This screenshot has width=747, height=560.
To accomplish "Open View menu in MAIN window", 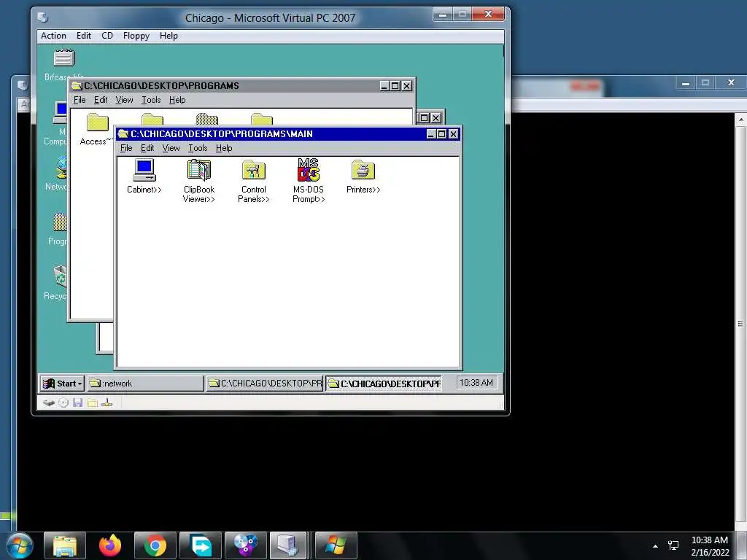I will pos(171,148).
